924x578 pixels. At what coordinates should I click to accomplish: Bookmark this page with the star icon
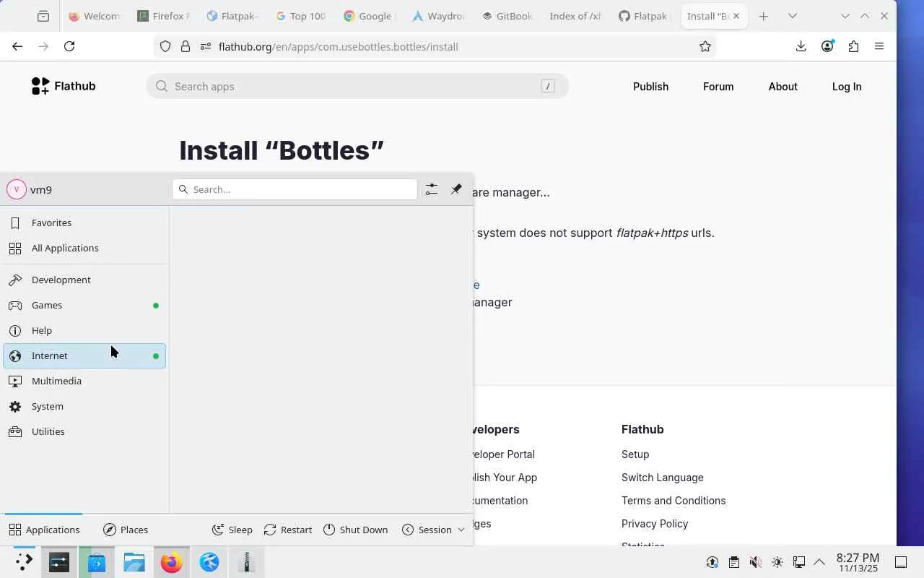[705, 46]
